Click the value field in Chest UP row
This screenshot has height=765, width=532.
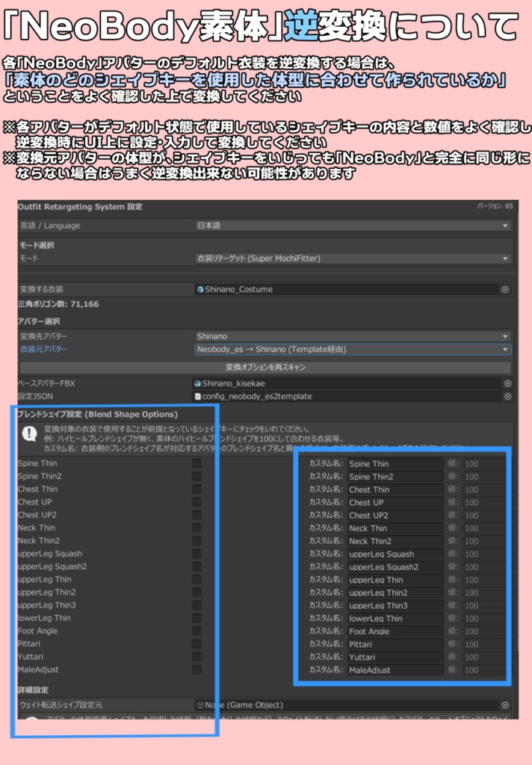coord(483,503)
